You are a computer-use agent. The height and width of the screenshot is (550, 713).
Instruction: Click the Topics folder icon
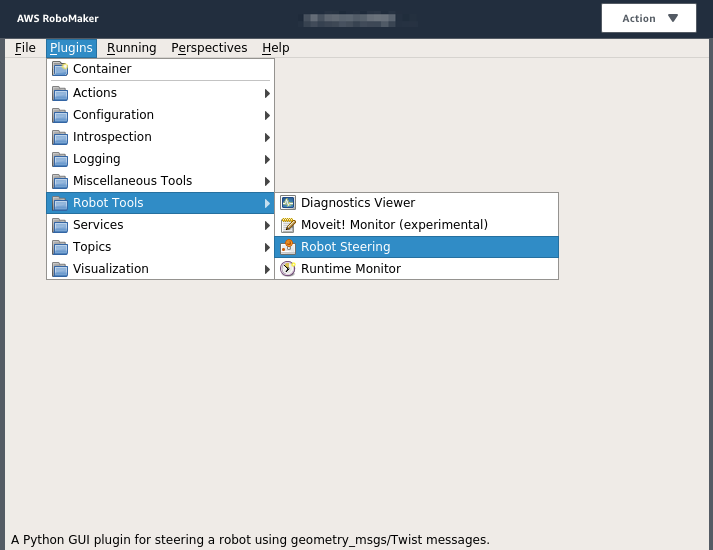point(60,247)
